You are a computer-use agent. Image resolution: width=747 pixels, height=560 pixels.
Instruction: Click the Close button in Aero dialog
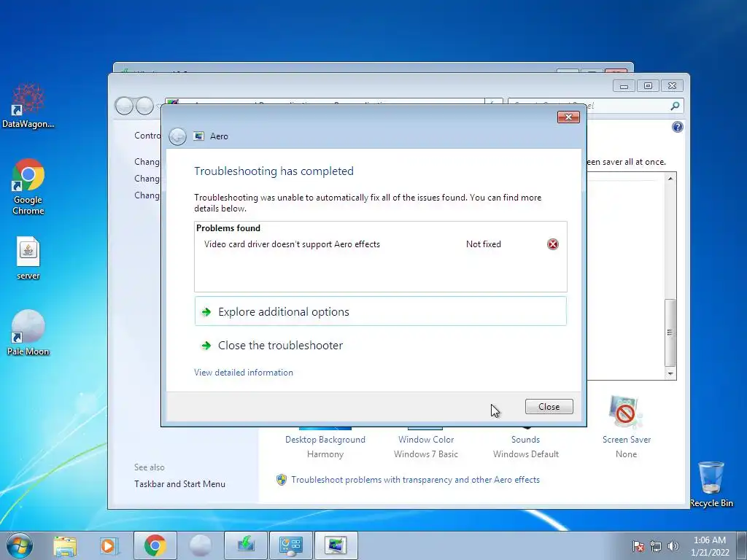549,407
